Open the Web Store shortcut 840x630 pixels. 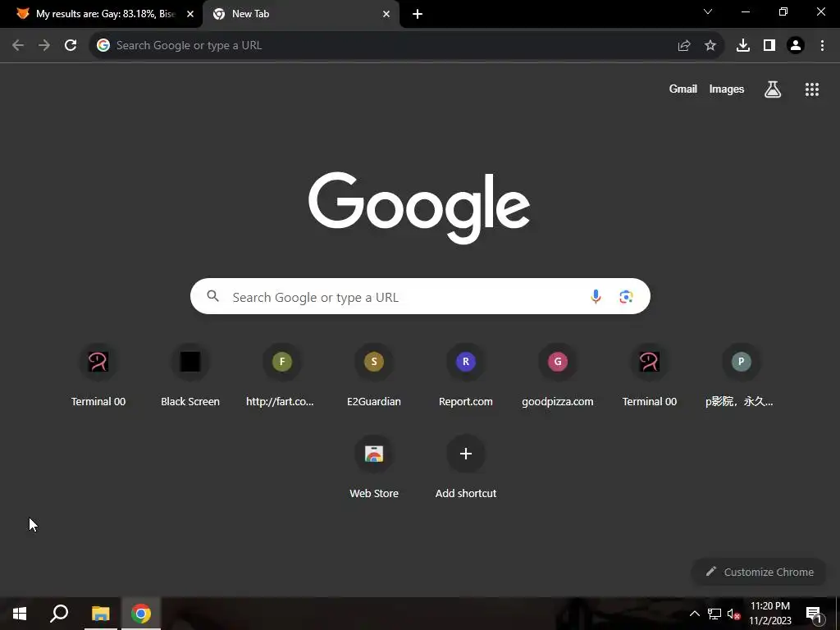(374, 468)
